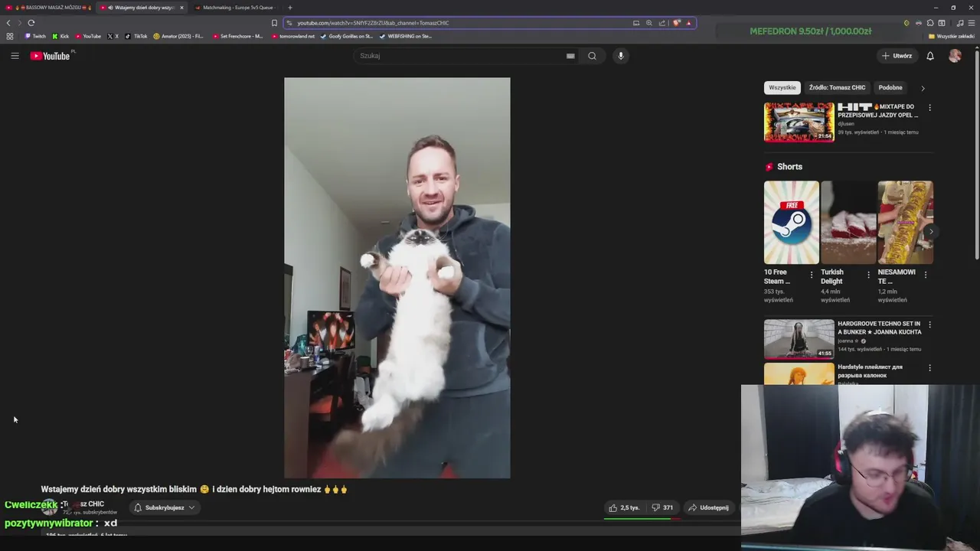The width and height of the screenshot is (980, 551).
Task: Open the Brave Shields lion icon
Action: 676,23
